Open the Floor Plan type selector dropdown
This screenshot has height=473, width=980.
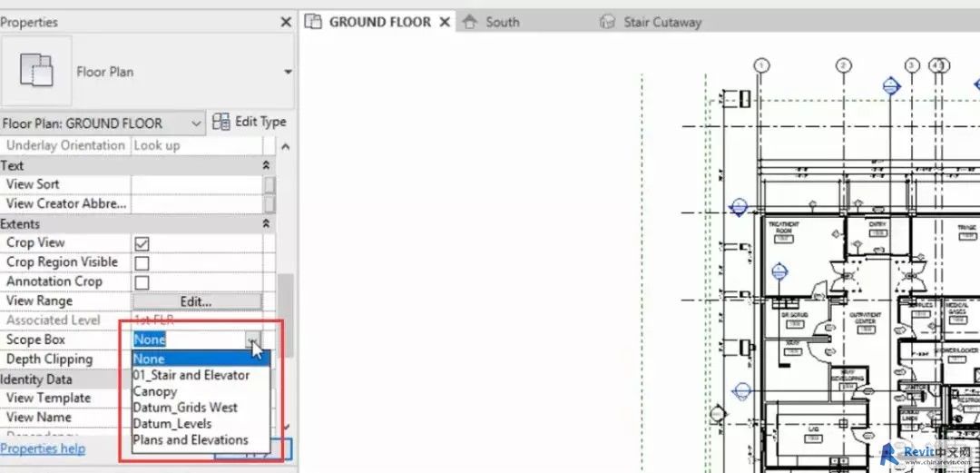tap(288, 72)
